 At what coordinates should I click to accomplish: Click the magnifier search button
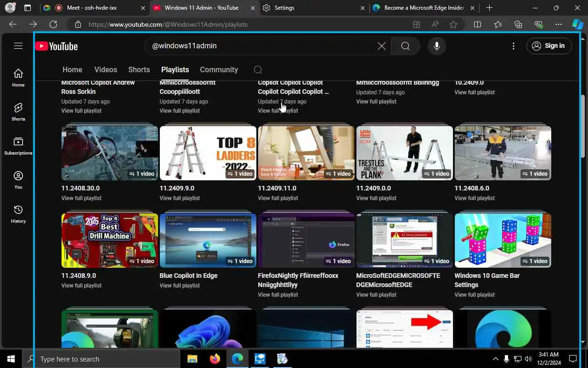pos(406,46)
